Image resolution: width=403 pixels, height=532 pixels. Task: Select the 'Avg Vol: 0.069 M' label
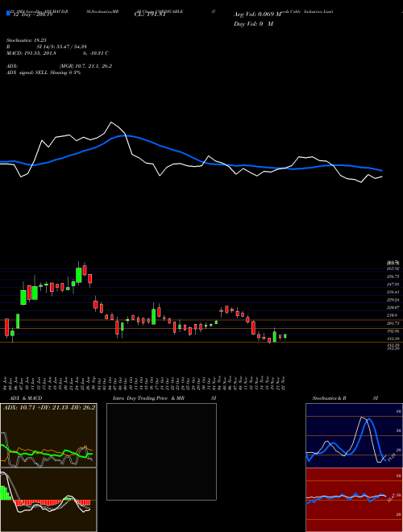(x=257, y=15)
